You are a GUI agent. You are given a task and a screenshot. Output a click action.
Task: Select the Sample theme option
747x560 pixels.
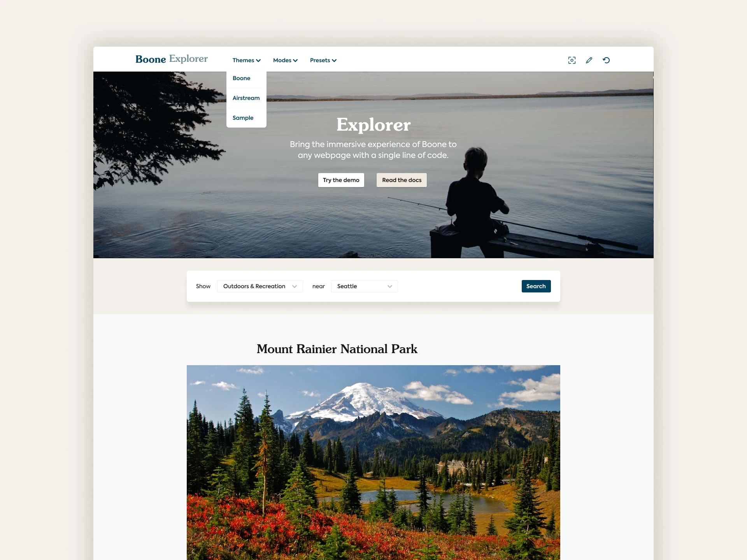(243, 117)
